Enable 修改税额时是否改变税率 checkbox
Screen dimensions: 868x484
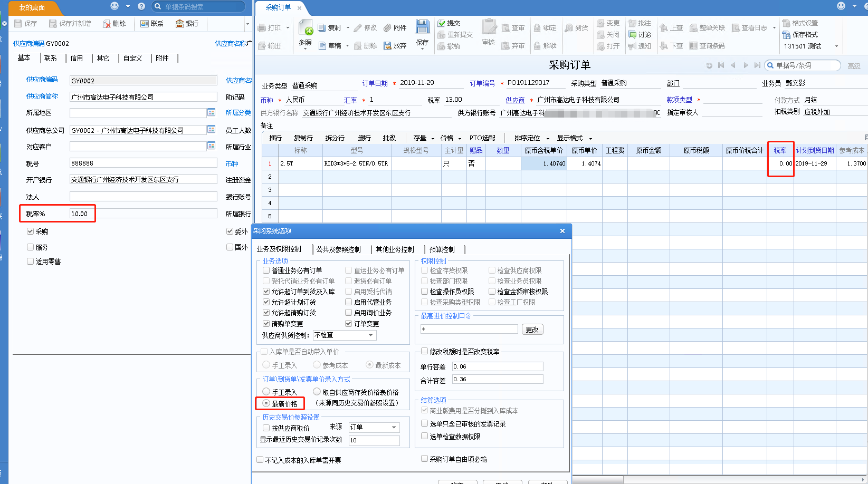click(x=425, y=351)
